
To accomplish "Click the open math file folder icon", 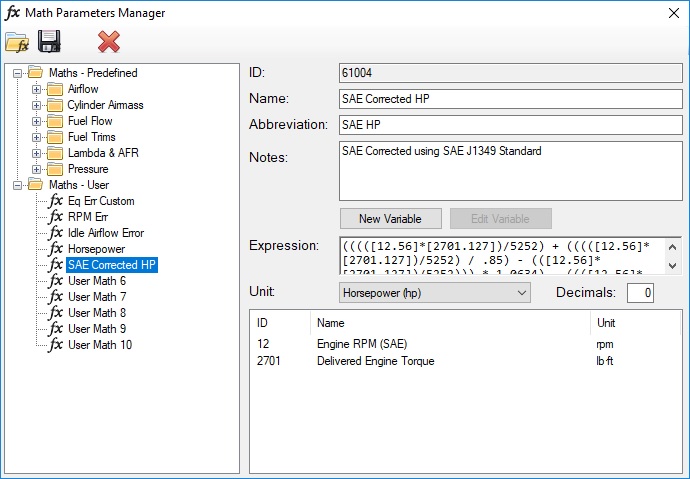I will pyautogui.click(x=17, y=42).
